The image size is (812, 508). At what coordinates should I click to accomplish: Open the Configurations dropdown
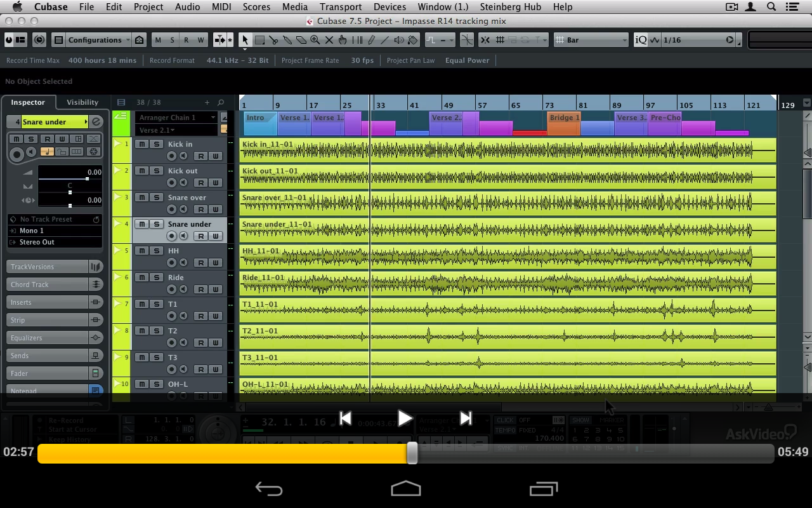pyautogui.click(x=99, y=40)
